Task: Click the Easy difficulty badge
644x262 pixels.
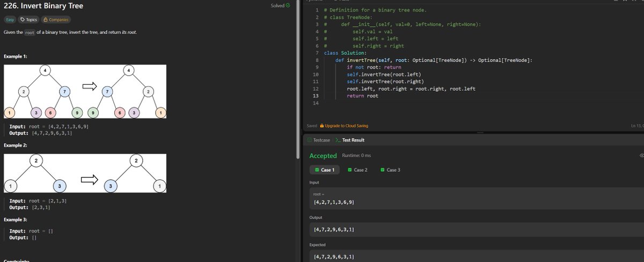Action: click(10, 19)
